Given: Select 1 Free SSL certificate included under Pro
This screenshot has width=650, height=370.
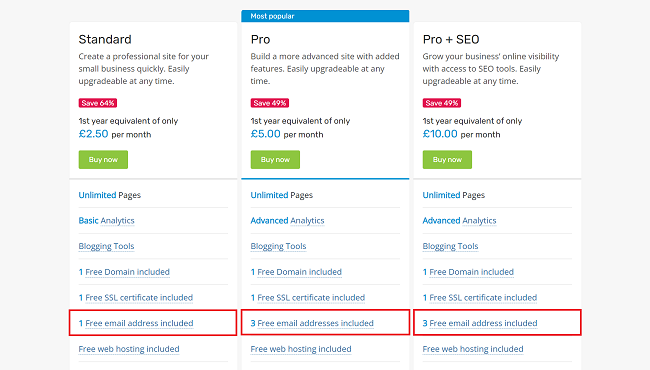Looking at the screenshot, I should click(308, 297).
